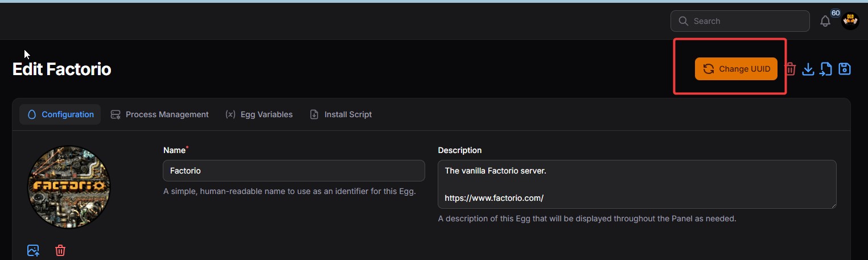The image size is (868, 260).
Task: Open the Process Management tab
Action: point(159,114)
